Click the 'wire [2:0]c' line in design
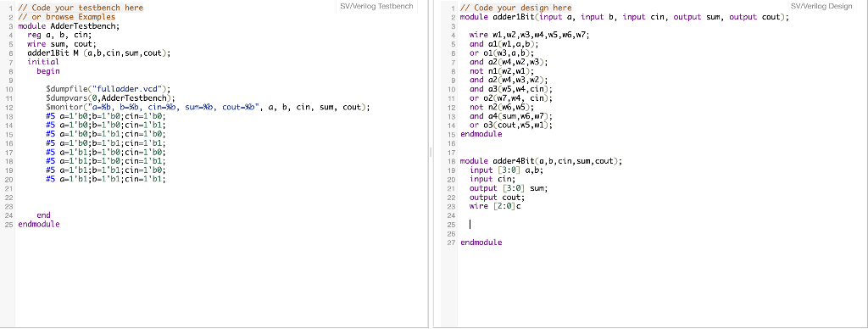868x329 pixels. [x=495, y=206]
